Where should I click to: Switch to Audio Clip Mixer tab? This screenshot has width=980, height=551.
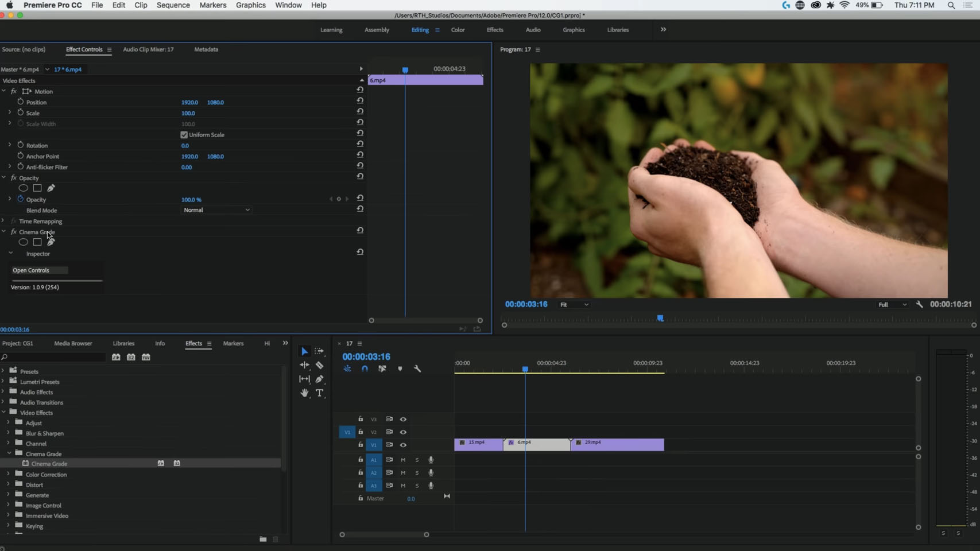tap(148, 49)
